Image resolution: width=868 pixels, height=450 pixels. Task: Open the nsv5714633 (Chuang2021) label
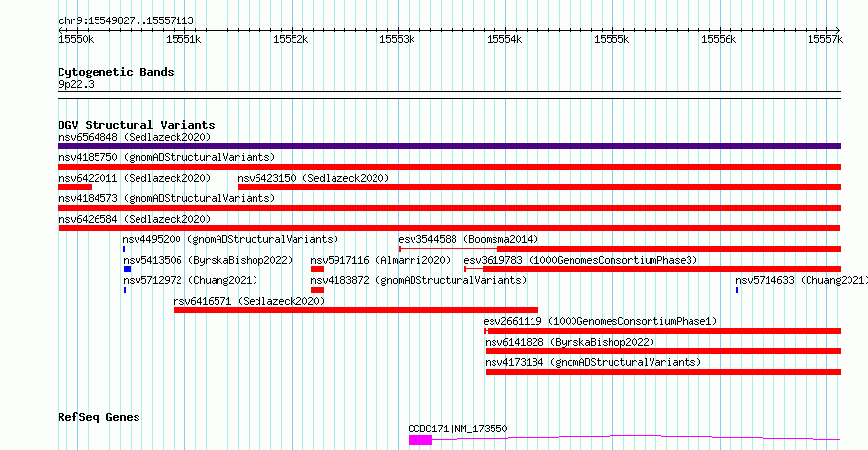click(x=802, y=280)
